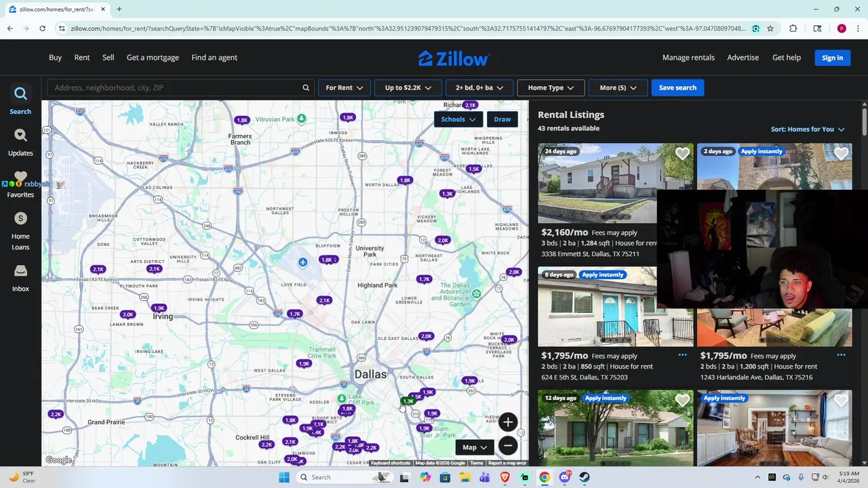Go back in the browser
This screenshot has height=488, width=868.
pos(9,28)
